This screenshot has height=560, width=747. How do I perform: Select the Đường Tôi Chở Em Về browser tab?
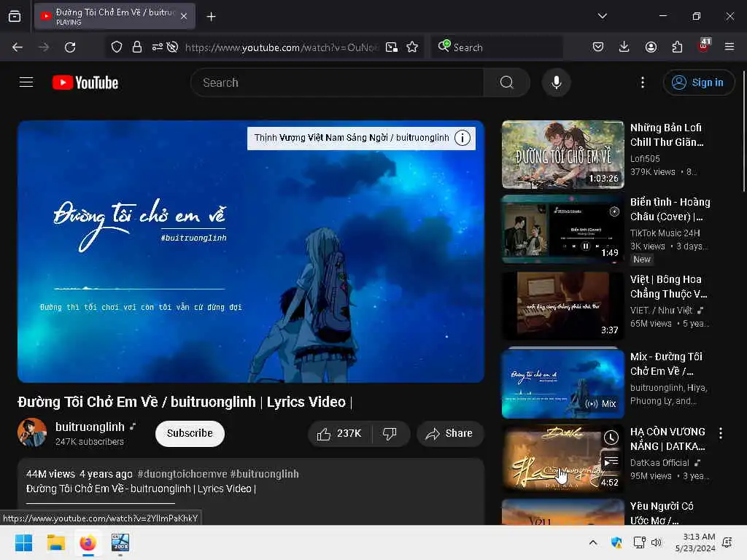click(115, 17)
